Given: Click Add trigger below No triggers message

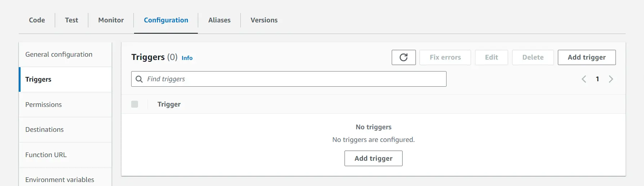Looking at the screenshot, I should (373, 159).
